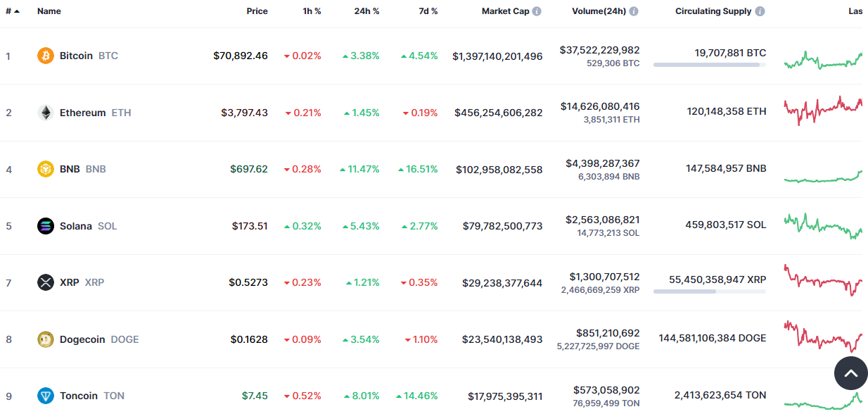Sort table by Market Cap header
This screenshot has height=414, width=868.
pyautogui.click(x=505, y=11)
